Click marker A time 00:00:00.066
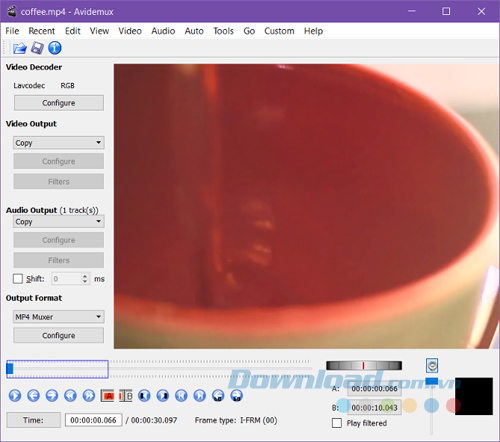This screenshot has width=500, height=442. coord(374,389)
